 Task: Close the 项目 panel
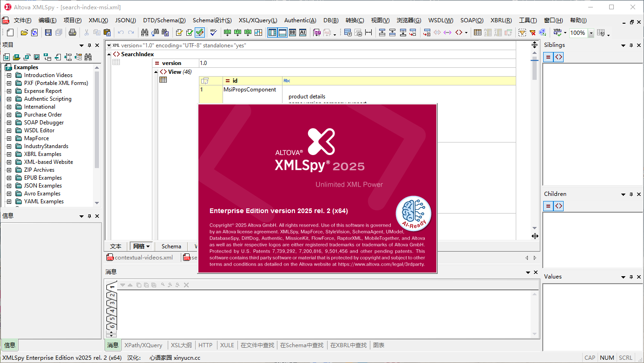pyautogui.click(x=97, y=45)
